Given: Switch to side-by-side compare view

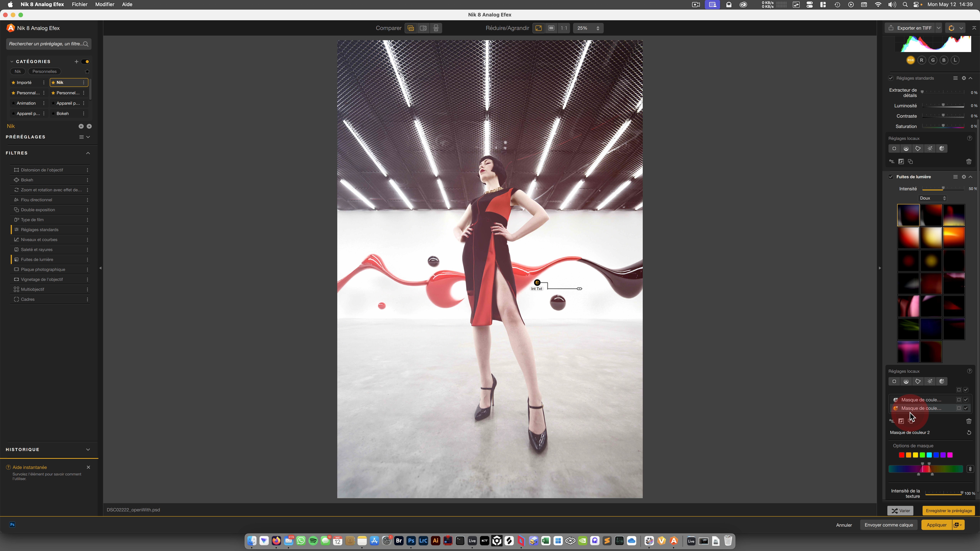Looking at the screenshot, I should click(x=436, y=28).
